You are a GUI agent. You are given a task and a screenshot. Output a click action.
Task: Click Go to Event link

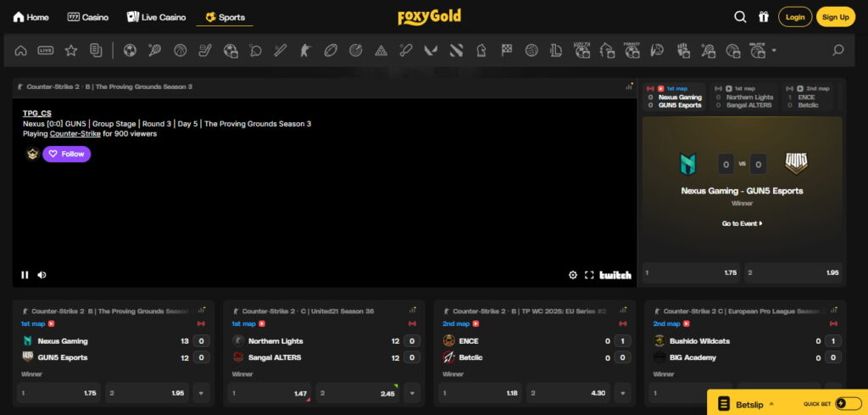point(742,223)
